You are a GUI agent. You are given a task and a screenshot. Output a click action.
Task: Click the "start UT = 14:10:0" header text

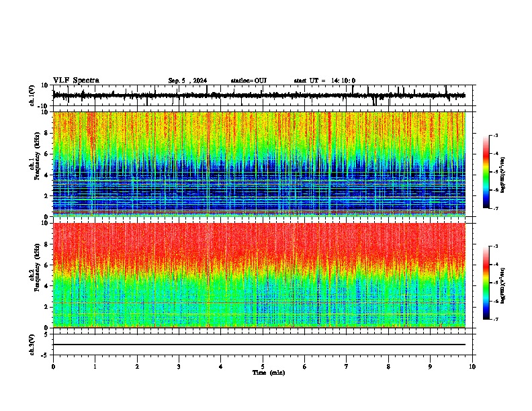tap(324, 81)
